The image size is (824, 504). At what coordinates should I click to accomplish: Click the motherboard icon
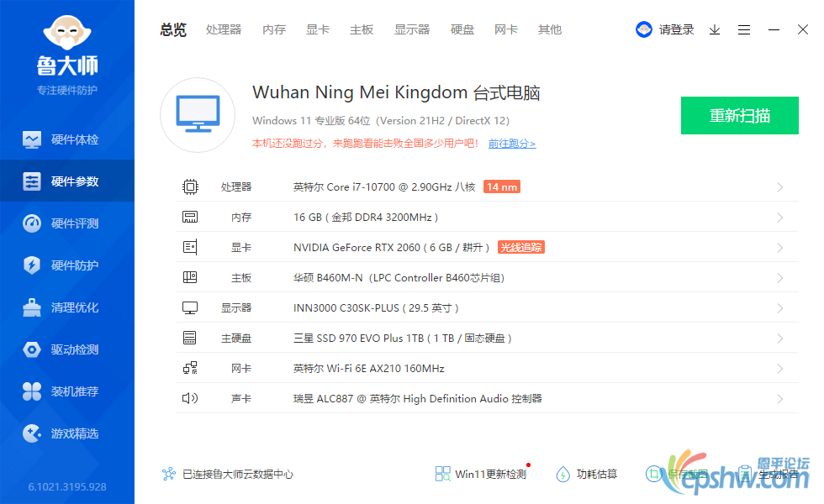190,277
